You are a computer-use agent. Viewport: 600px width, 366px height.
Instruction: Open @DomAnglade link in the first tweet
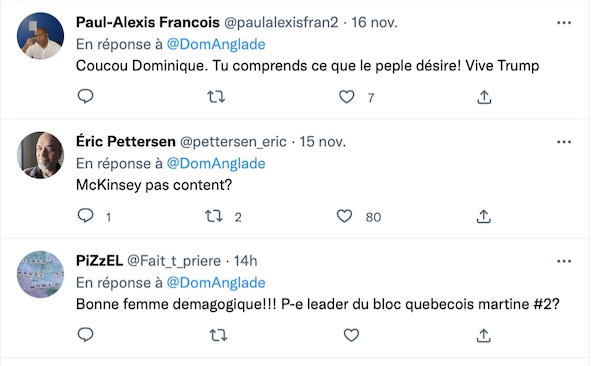click(216, 44)
